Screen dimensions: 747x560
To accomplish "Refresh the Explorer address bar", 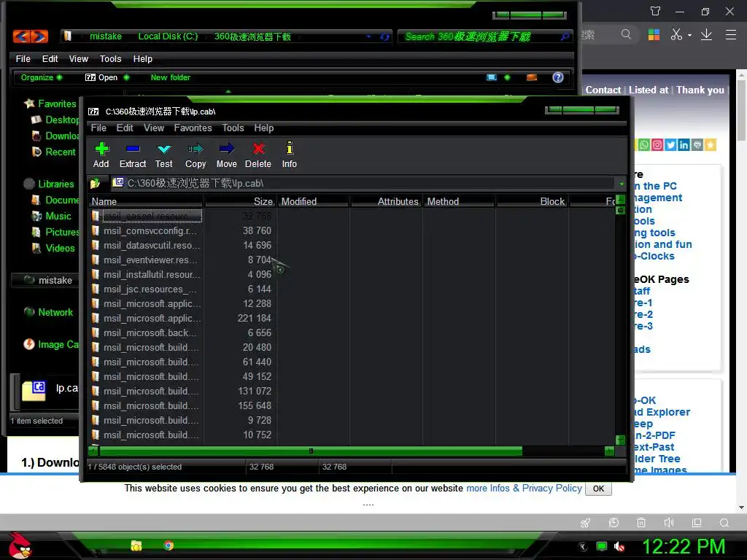I will pyautogui.click(x=384, y=36).
